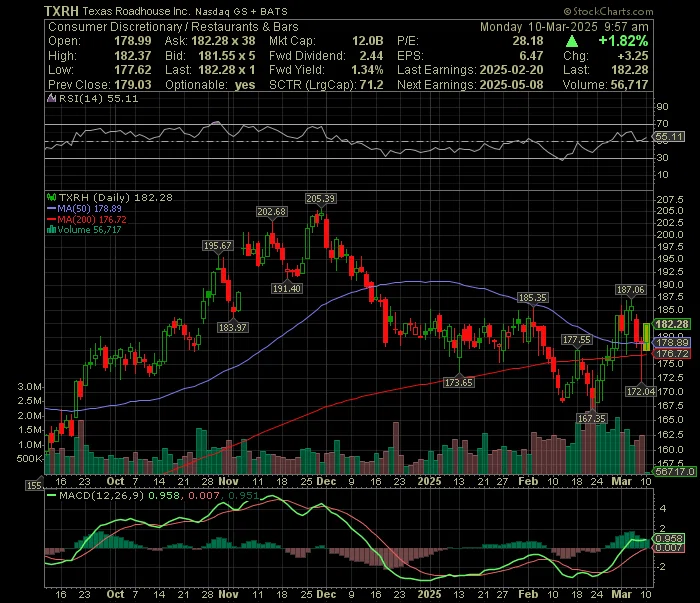
Task: Click the Optionable 'yes' value
Action: pos(245,85)
